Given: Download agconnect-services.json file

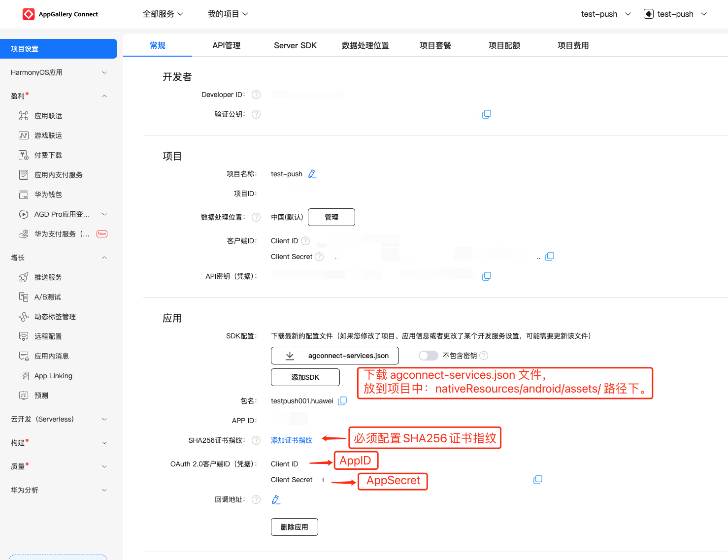Looking at the screenshot, I should (x=335, y=356).
